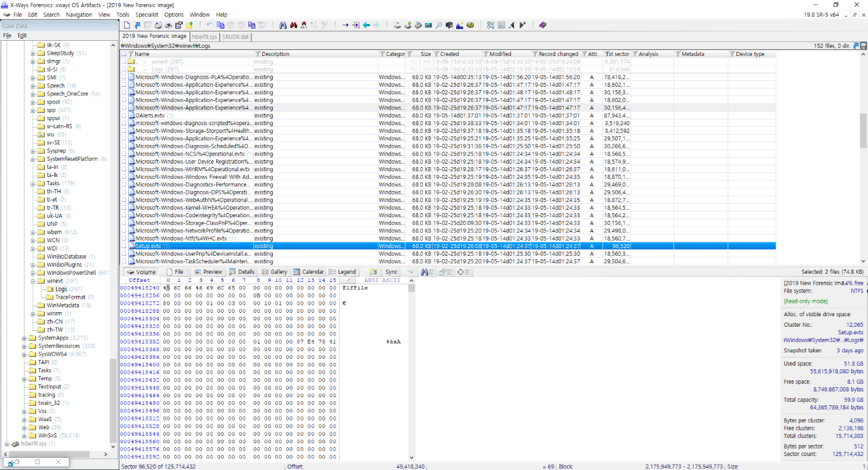This screenshot has width=868, height=470.
Task: Click the Open Disk toolbar icon
Action: [x=397, y=25]
